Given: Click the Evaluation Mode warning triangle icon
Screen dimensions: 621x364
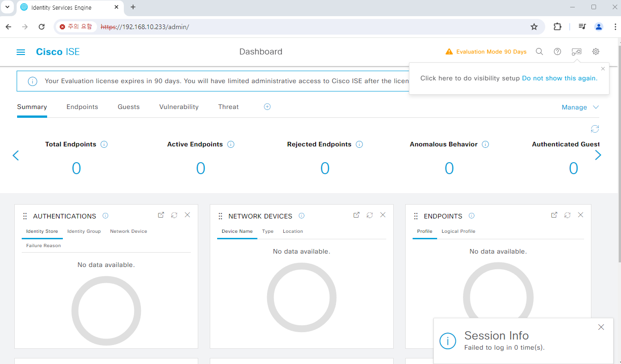Looking at the screenshot, I should pos(449,52).
